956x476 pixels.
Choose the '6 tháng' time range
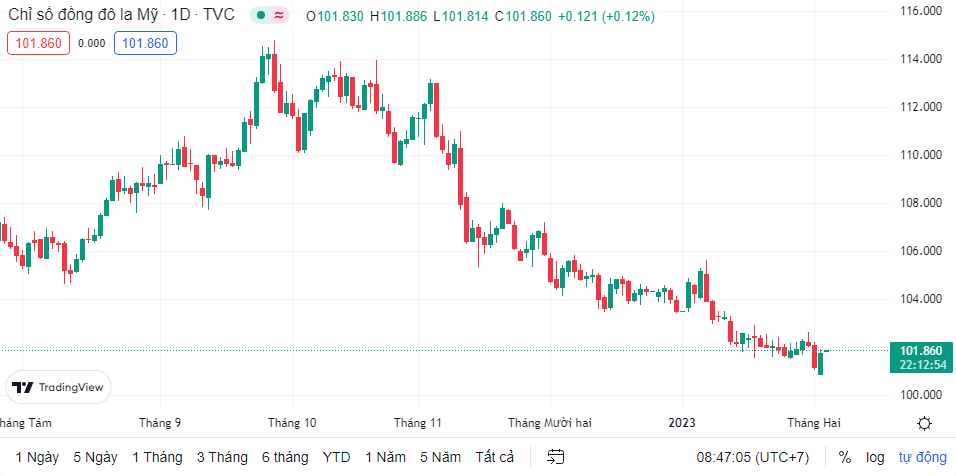click(x=285, y=457)
